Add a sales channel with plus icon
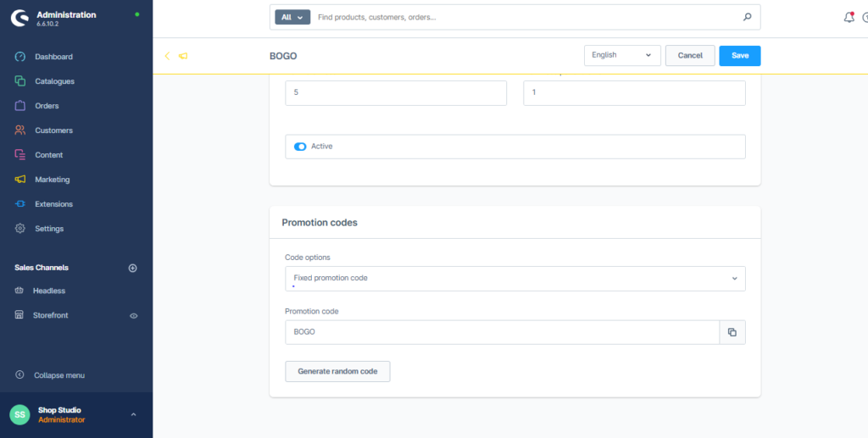Screen dimensions: 868x438 (132, 268)
